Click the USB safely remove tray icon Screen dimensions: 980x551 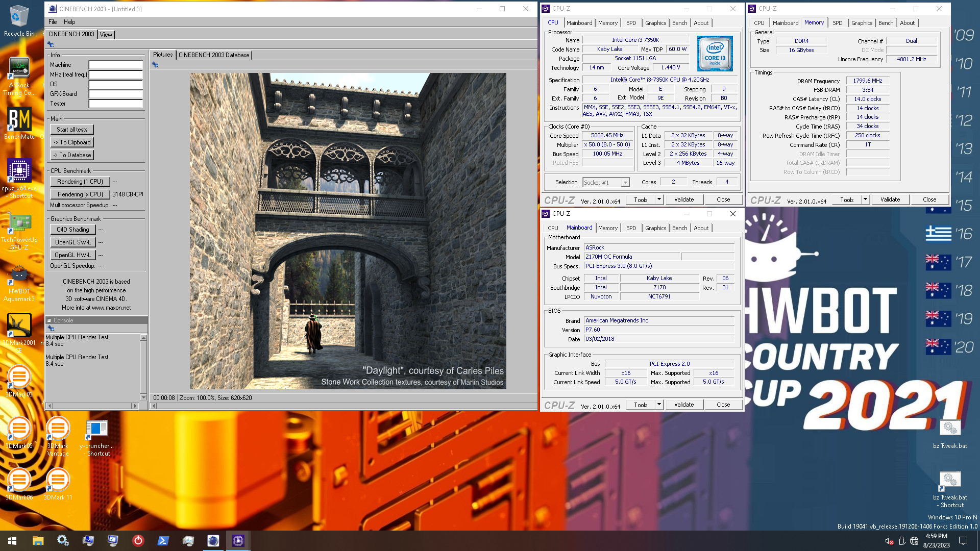(x=901, y=541)
